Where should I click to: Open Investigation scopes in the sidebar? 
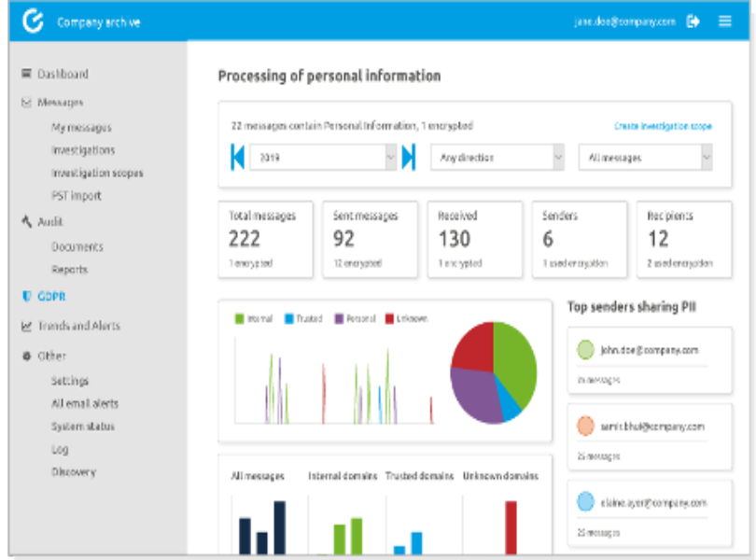97,173
